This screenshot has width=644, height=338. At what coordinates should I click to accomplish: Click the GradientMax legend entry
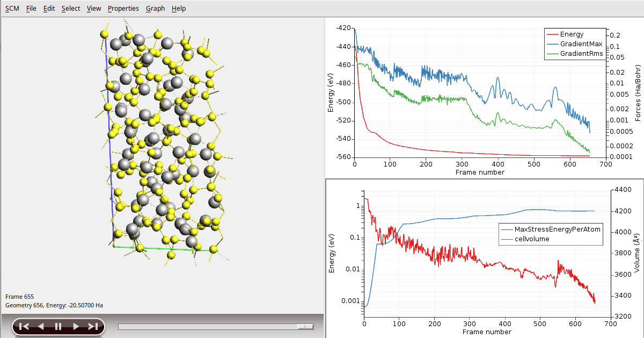[x=581, y=44]
